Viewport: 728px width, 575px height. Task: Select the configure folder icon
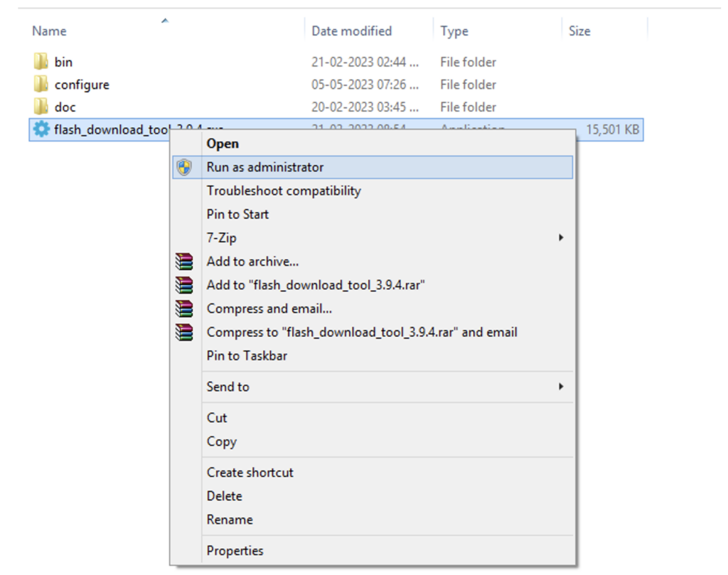(x=41, y=85)
